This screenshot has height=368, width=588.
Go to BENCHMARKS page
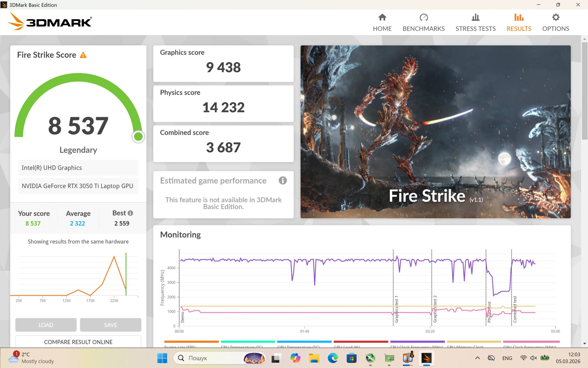point(423,22)
